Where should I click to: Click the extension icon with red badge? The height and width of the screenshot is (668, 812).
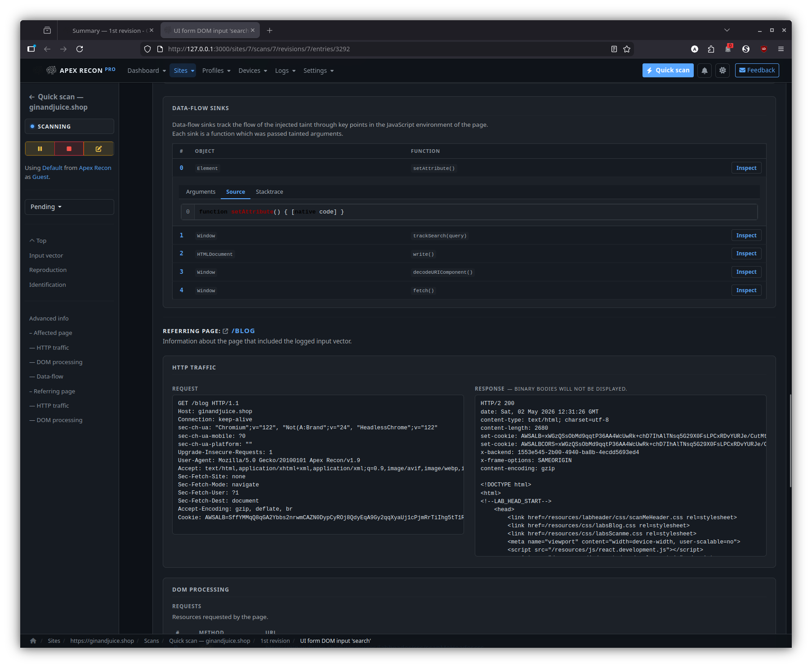(x=728, y=49)
